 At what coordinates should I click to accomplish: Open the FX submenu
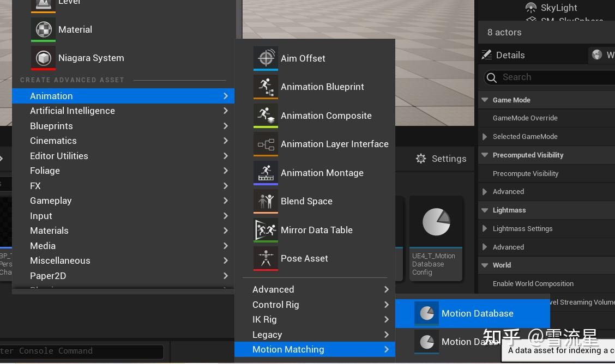pos(123,186)
